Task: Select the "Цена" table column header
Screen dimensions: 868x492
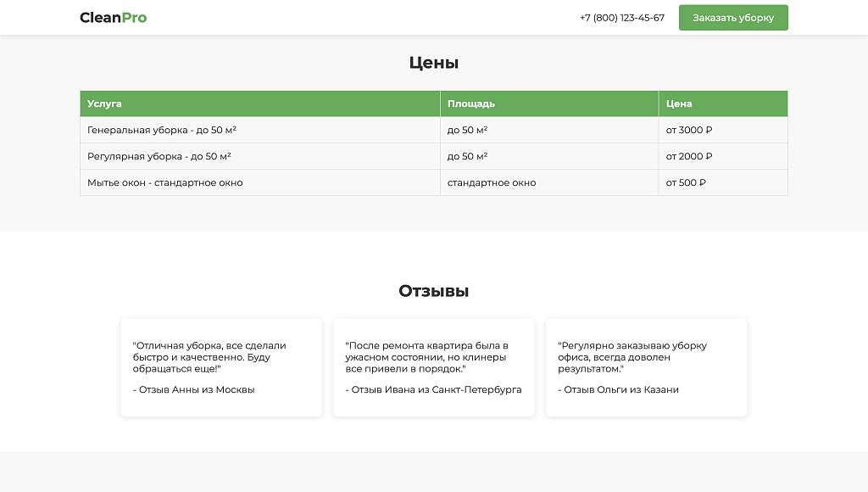Action: pyautogui.click(x=679, y=103)
